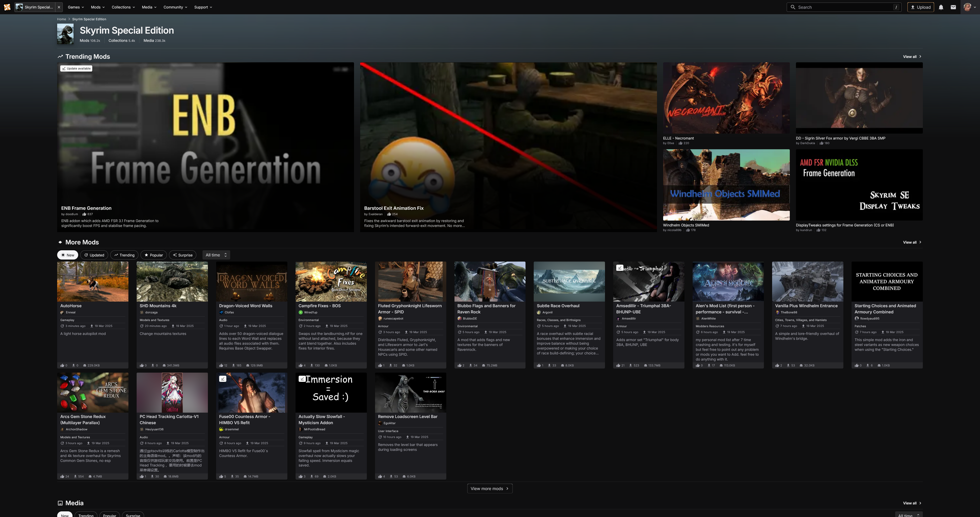Screen dimensions: 980x517
Task: Click author avatar next to EgoAltar
Action: tap(380, 423)
